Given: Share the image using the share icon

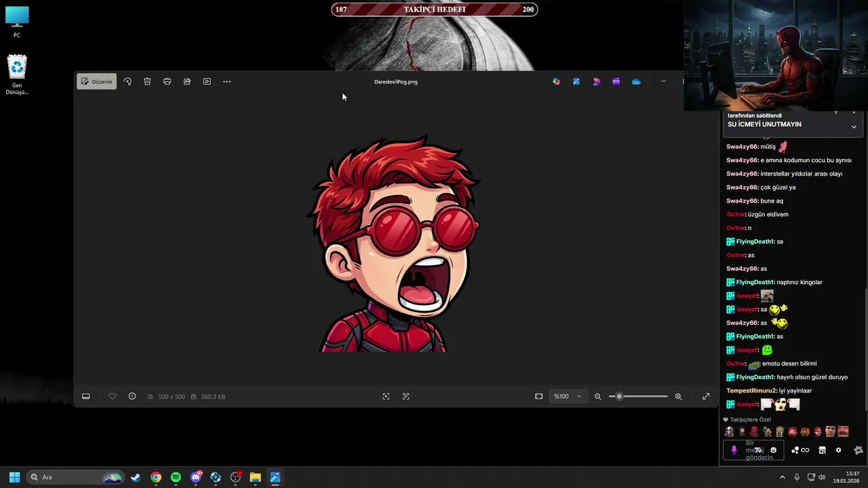Looking at the screenshot, I should pyautogui.click(x=187, y=81).
